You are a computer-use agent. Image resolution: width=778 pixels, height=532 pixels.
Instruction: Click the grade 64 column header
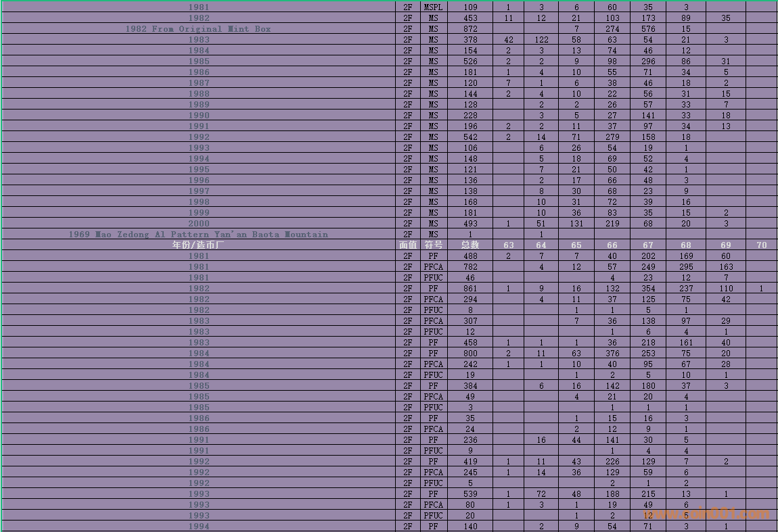pos(541,245)
